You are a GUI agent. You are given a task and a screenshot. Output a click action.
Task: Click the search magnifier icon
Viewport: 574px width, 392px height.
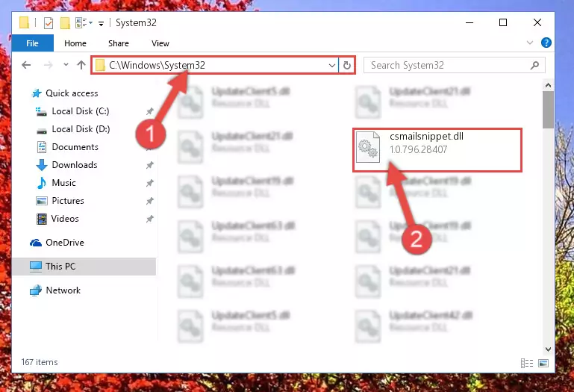click(x=534, y=65)
